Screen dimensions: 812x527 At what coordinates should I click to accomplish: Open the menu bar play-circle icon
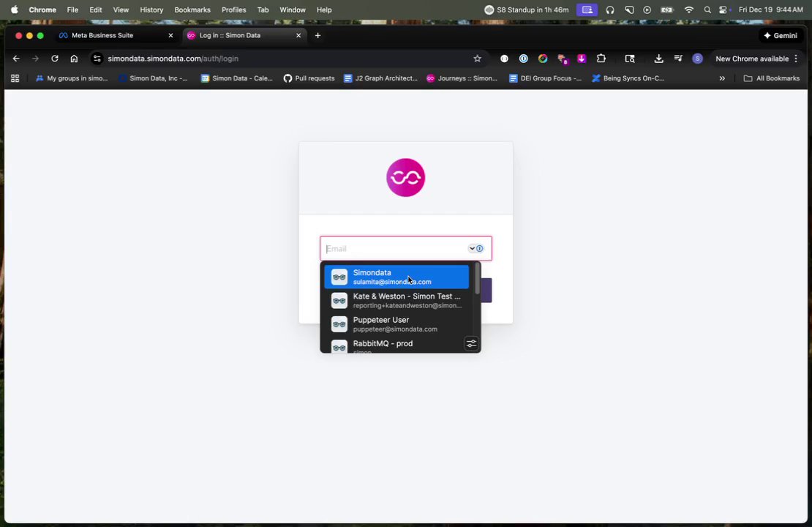pyautogui.click(x=647, y=10)
